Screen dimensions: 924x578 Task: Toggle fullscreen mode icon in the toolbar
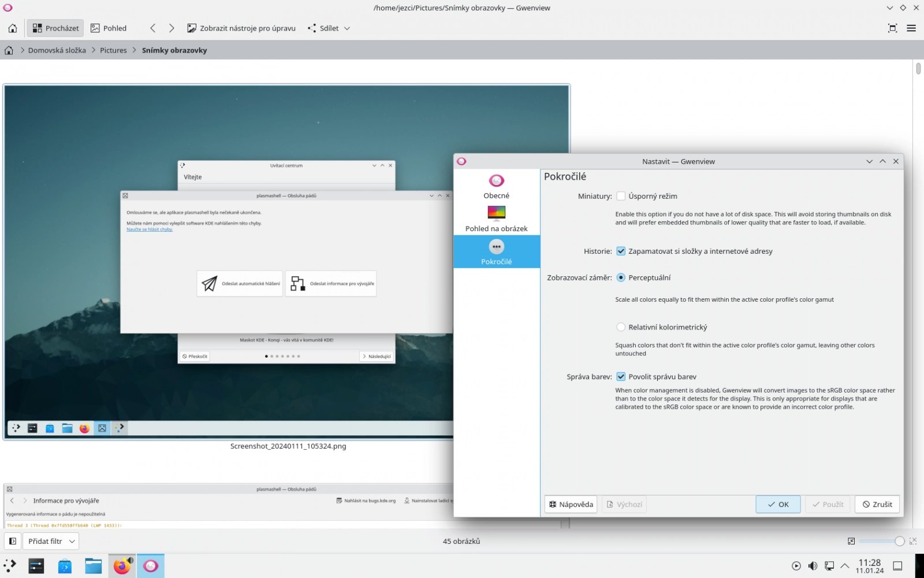coord(892,28)
